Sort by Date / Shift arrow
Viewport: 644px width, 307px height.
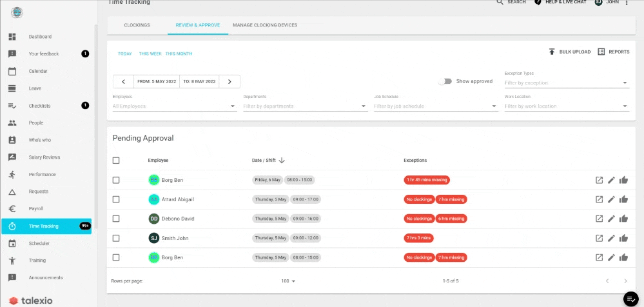[282, 161]
